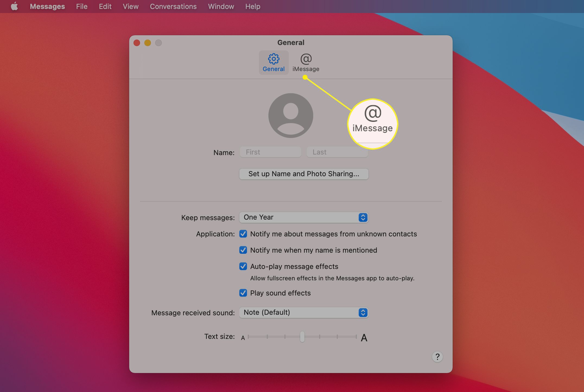The height and width of the screenshot is (392, 584).
Task: Click the yellow minimize window button
Action: [147, 43]
